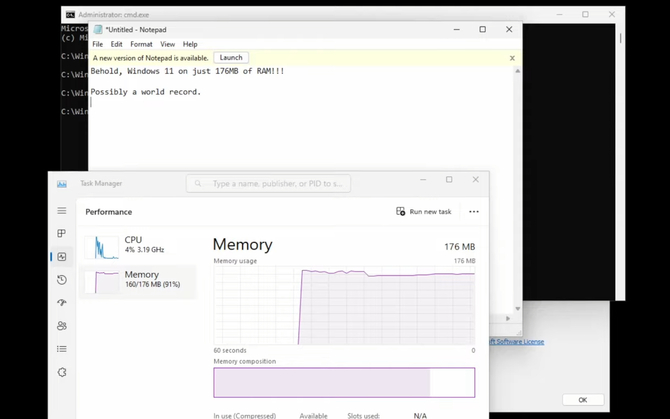Maximize the Notepad window

coord(482,29)
